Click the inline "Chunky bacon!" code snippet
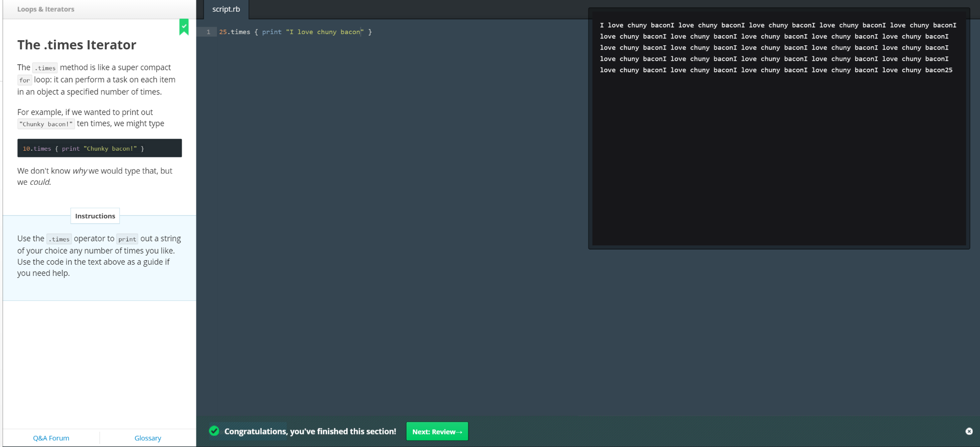 click(46, 124)
